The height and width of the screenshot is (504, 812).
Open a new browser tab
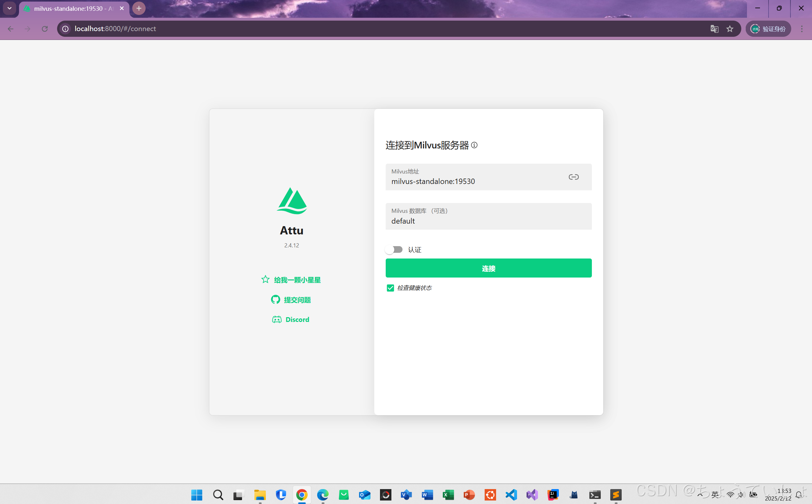[x=139, y=8]
